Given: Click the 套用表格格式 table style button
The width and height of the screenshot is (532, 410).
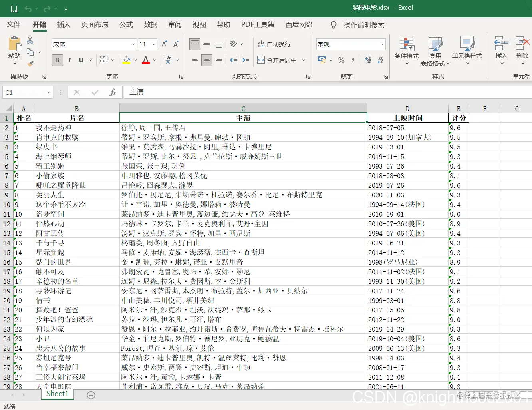Looking at the screenshot, I should (x=435, y=51).
